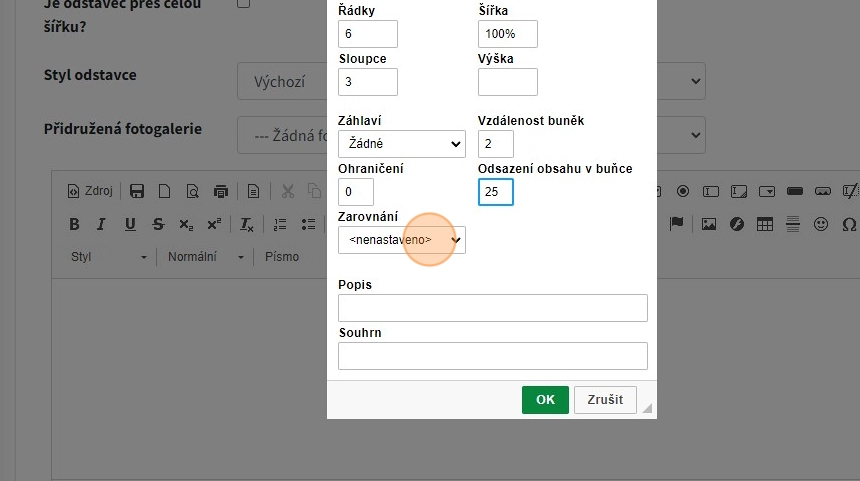Click the Save icon in editor toolbar
This screenshot has height=481, width=860.
tap(137, 191)
